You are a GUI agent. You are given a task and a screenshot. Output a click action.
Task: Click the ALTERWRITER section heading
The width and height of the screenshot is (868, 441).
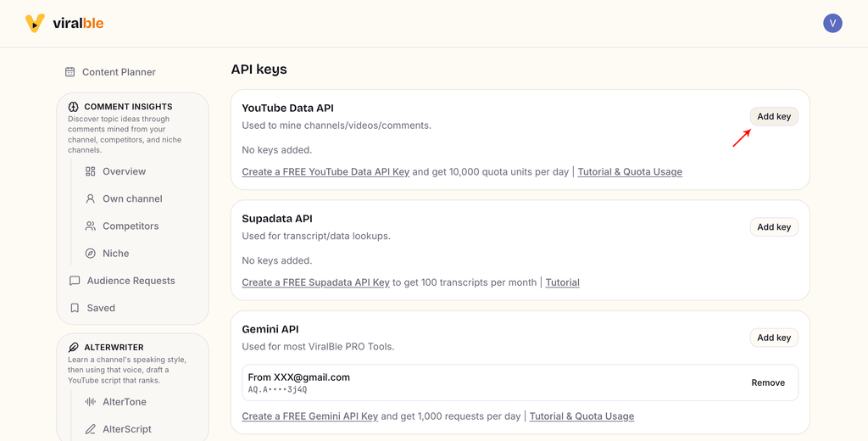tap(114, 348)
